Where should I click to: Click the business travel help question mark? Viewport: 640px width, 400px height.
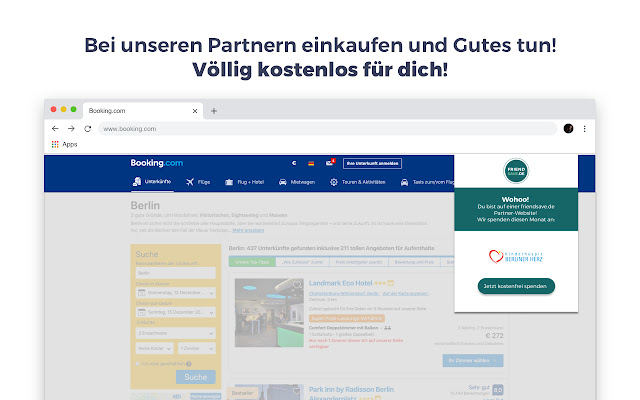pos(189,364)
